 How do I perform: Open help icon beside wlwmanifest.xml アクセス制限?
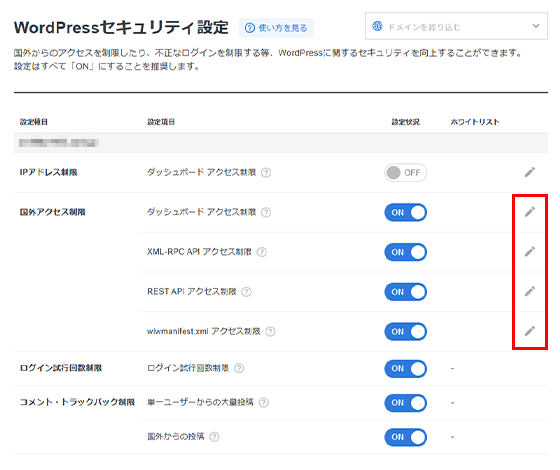click(270, 332)
